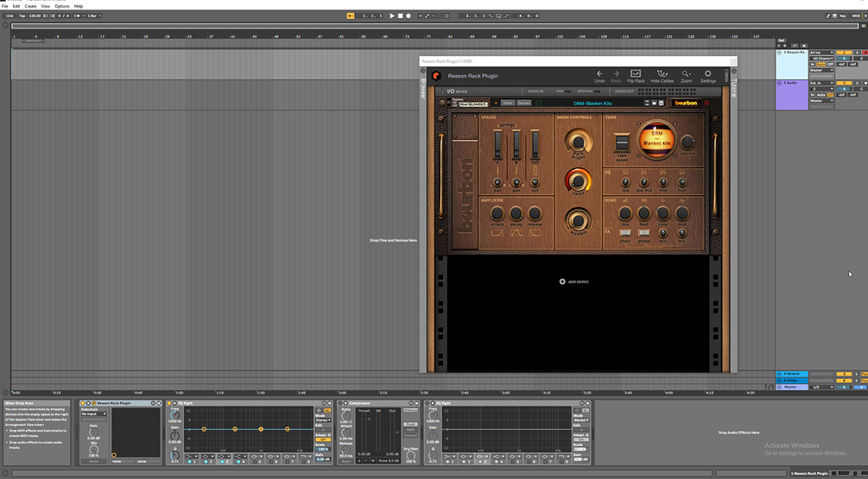Image resolution: width=868 pixels, height=479 pixels.
Task: Click the Link button
Action: 10,16
